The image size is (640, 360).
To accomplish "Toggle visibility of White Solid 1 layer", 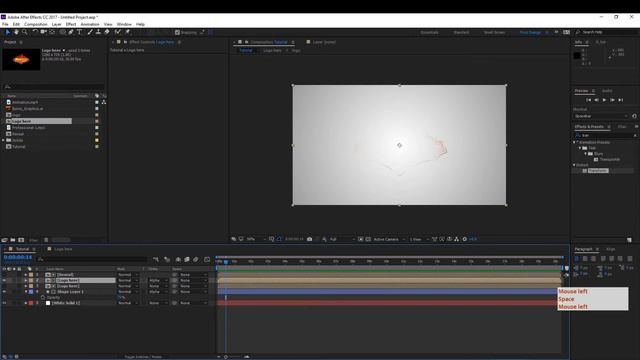I will click(4, 303).
